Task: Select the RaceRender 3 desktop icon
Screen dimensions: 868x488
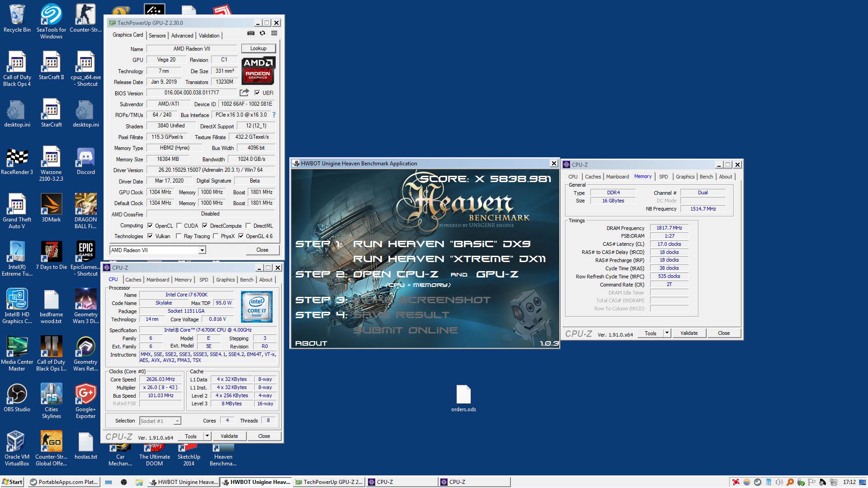Action: (x=17, y=162)
